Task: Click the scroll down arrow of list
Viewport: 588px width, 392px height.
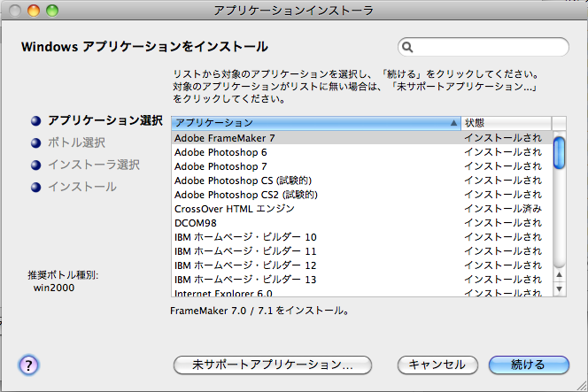Action: click(559, 289)
